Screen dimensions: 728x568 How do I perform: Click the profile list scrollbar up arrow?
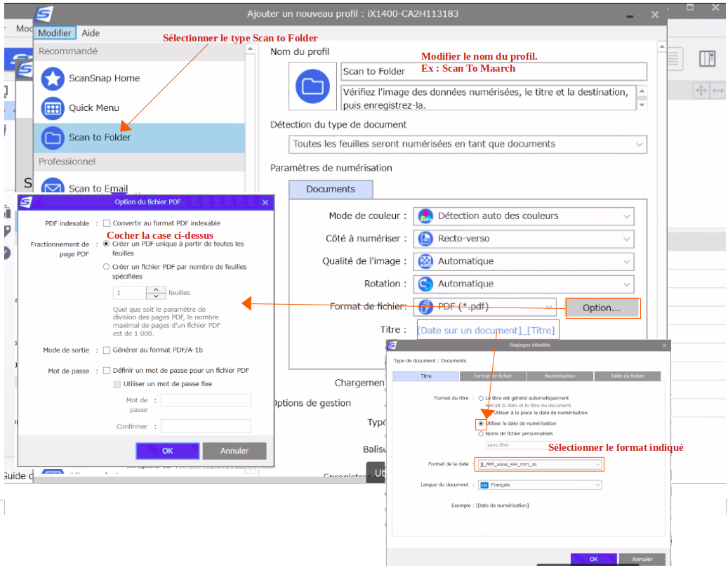[x=250, y=48]
